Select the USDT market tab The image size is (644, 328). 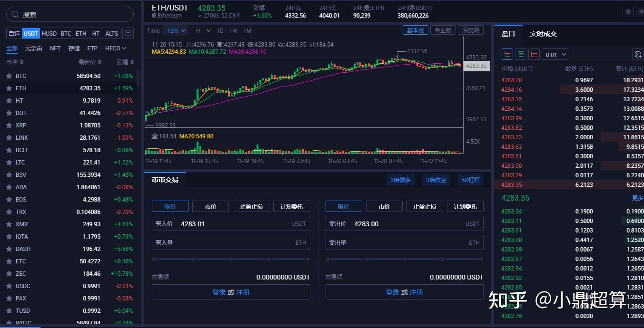coord(30,33)
